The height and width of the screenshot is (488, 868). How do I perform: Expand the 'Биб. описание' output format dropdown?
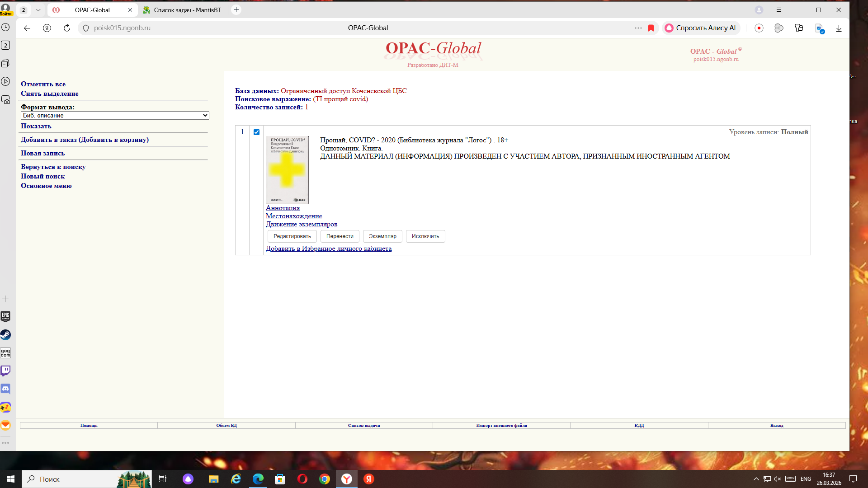115,116
